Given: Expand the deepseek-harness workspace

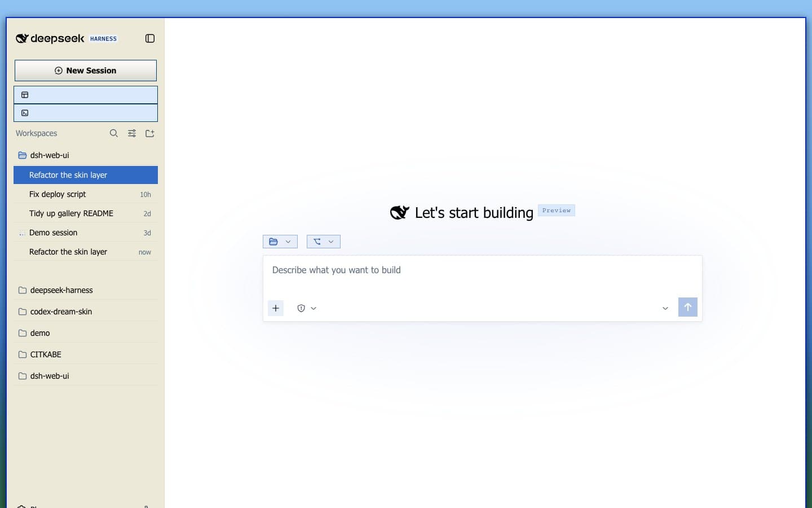Looking at the screenshot, I should [x=86, y=290].
